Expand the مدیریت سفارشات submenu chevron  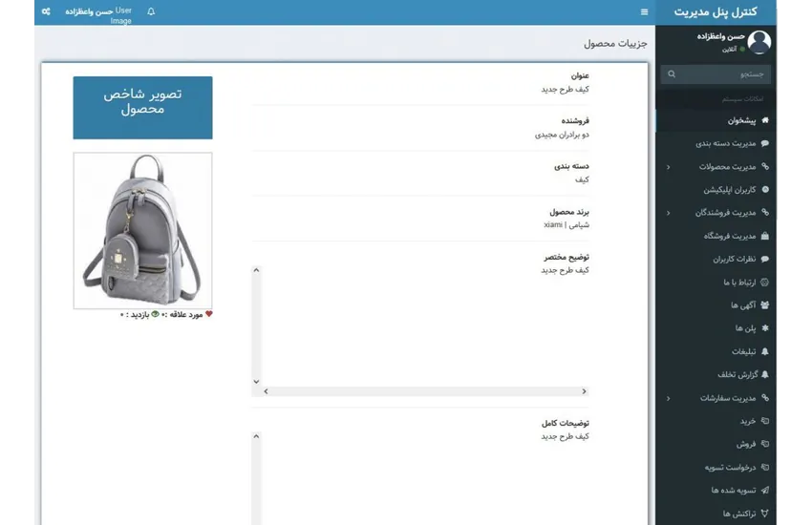tap(668, 398)
